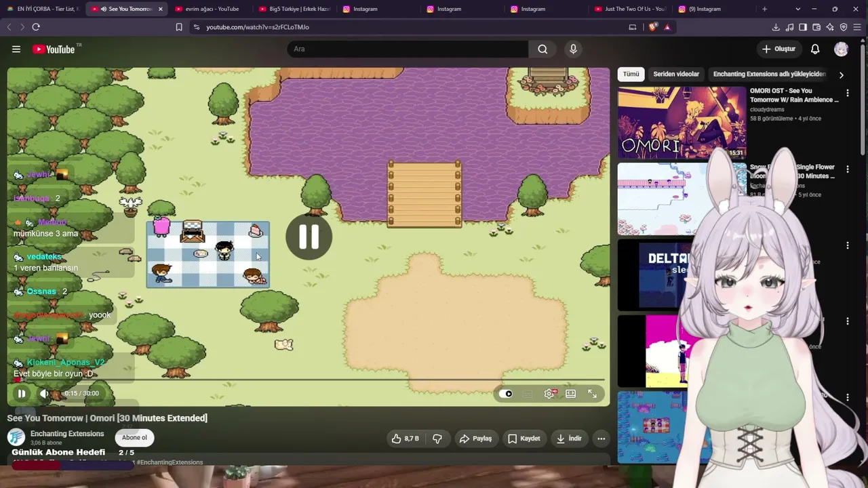Open a new browser tab
The width and height of the screenshot is (868, 488).
[764, 9]
